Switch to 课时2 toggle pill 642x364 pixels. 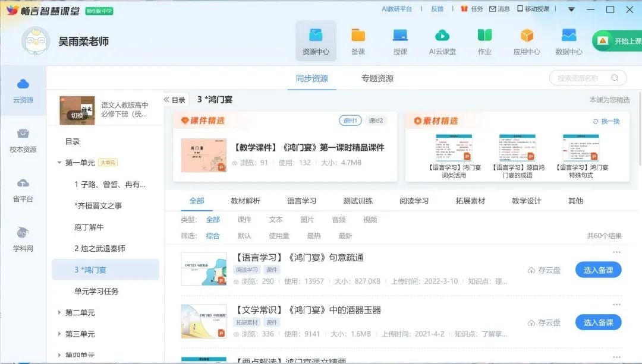coord(376,121)
